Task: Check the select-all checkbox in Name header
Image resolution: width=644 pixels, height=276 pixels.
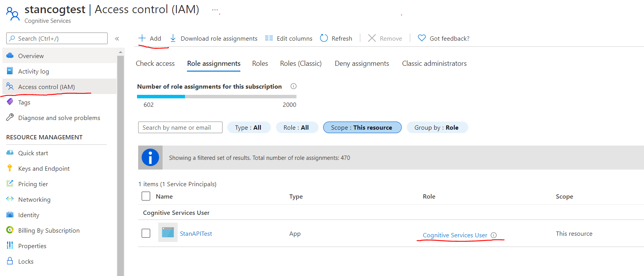Action: point(146,196)
